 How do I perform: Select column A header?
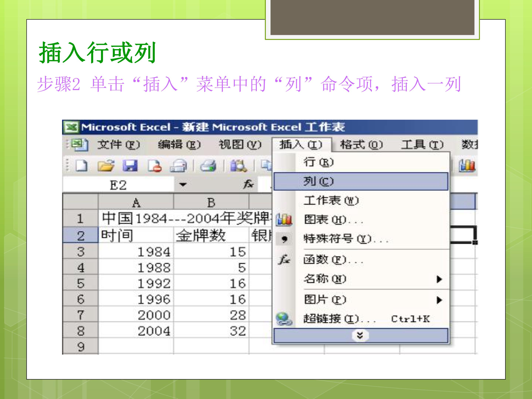tap(136, 202)
